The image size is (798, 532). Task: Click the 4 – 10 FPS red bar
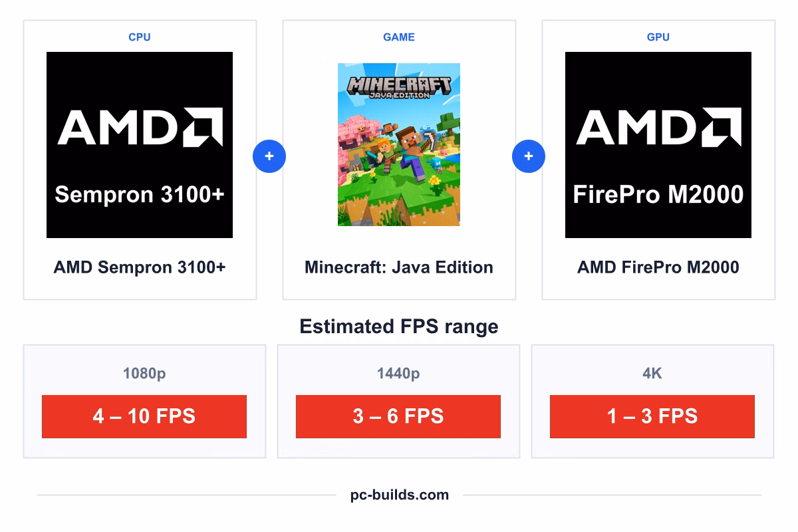coord(144,416)
